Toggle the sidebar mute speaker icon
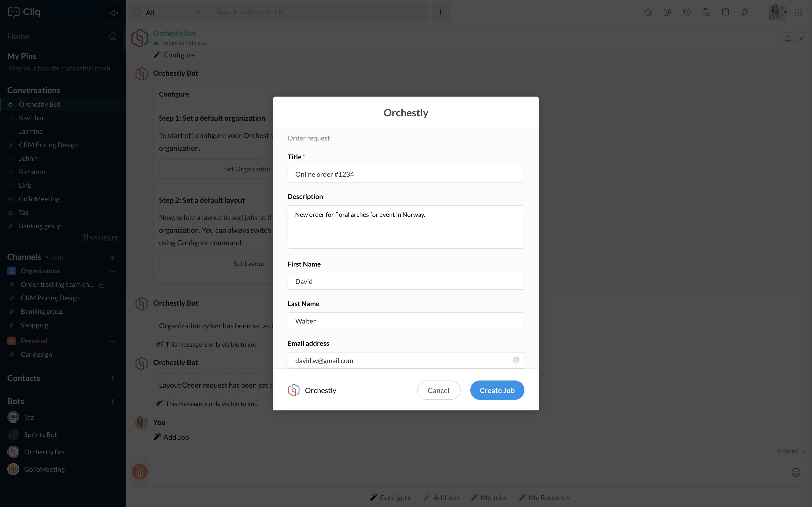The width and height of the screenshot is (812, 507). click(114, 13)
